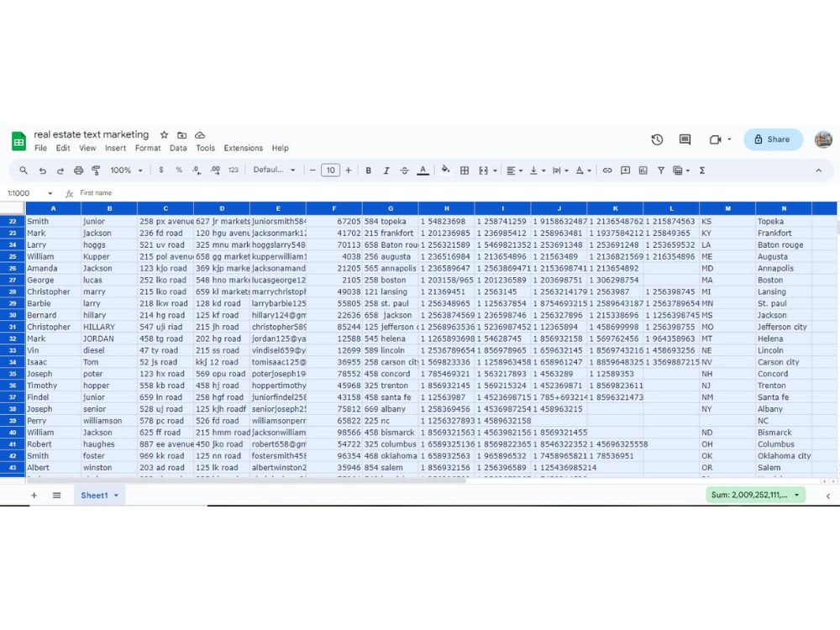Screen dimensions: 840x630
Task: Open the Data menu
Action: 178,148
